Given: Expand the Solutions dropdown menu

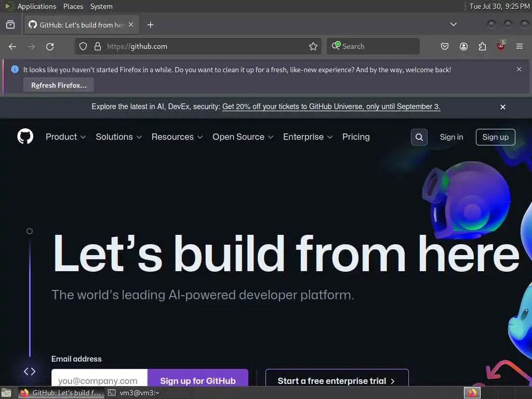Looking at the screenshot, I should [119, 137].
